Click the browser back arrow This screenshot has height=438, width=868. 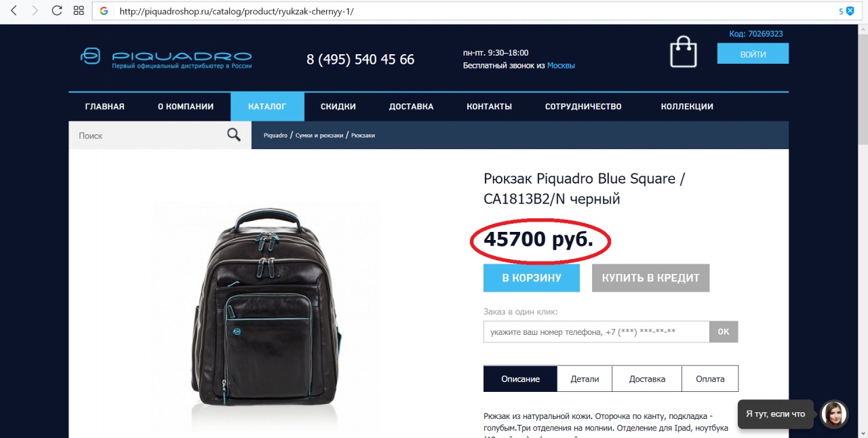(14, 11)
